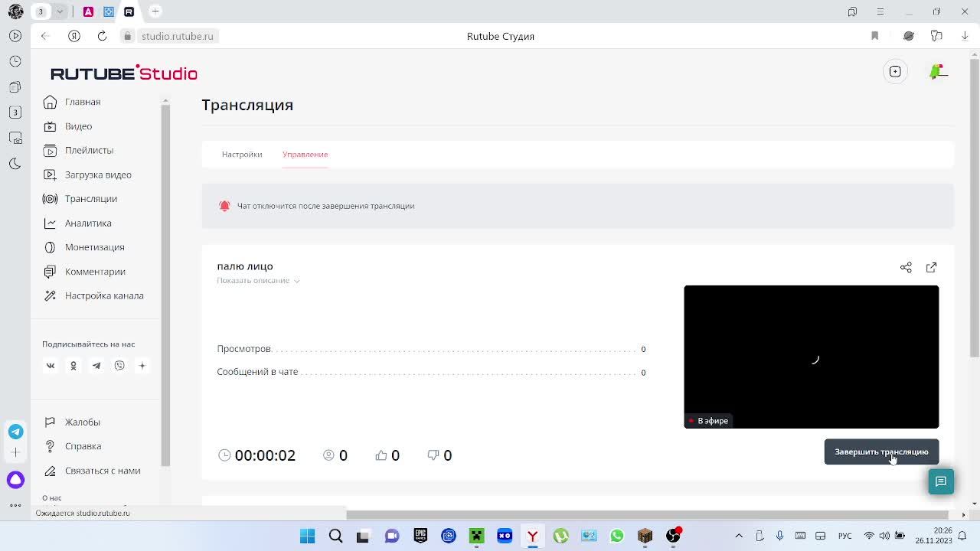Click the sidebar's vertical scrollbar
This screenshot has height=551, width=980.
coord(165,285)
